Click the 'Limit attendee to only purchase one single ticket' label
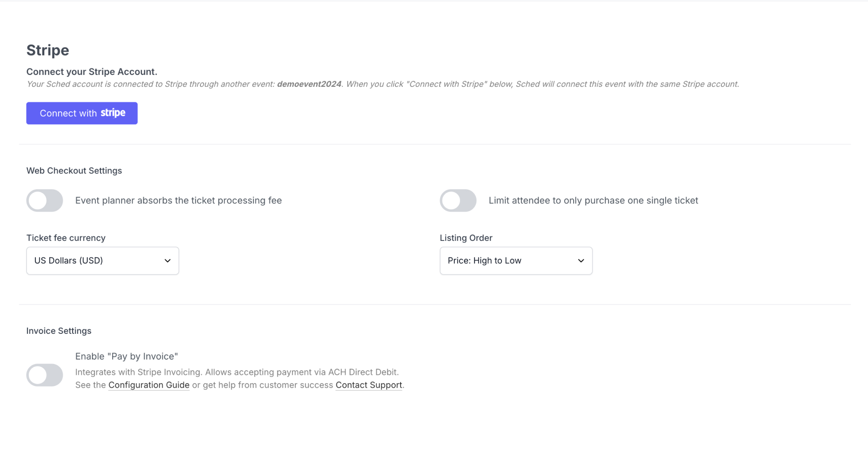The width and height of the screenshot is (868, 463). (593, 200)
